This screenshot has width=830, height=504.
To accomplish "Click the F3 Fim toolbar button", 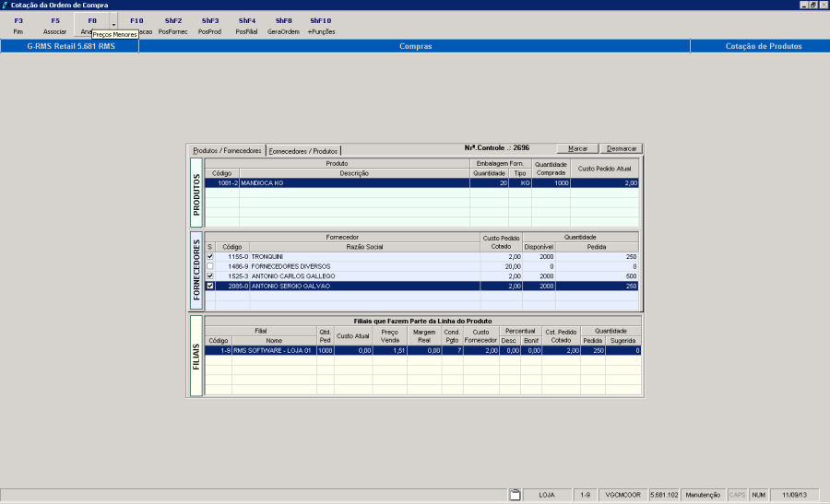I will click(18, 26).
